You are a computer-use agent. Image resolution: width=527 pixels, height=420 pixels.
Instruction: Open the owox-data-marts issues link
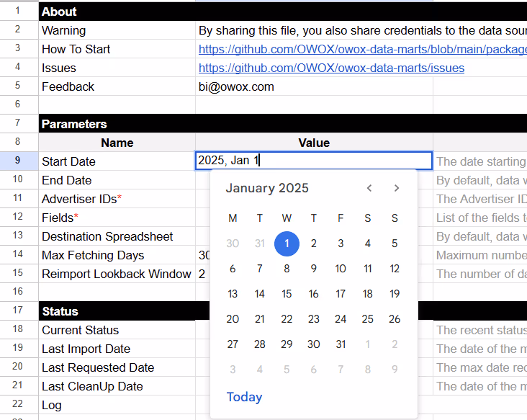(x=331, y=68)
